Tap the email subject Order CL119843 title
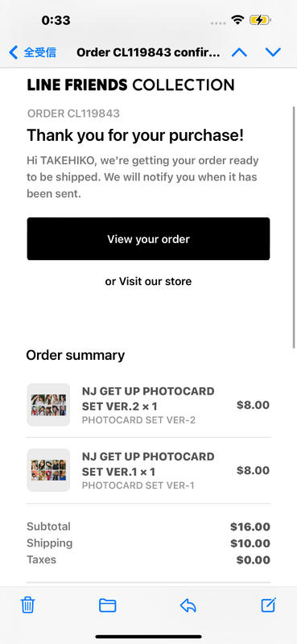The width and height of the screenshot is (297, 644). (148, 52)
